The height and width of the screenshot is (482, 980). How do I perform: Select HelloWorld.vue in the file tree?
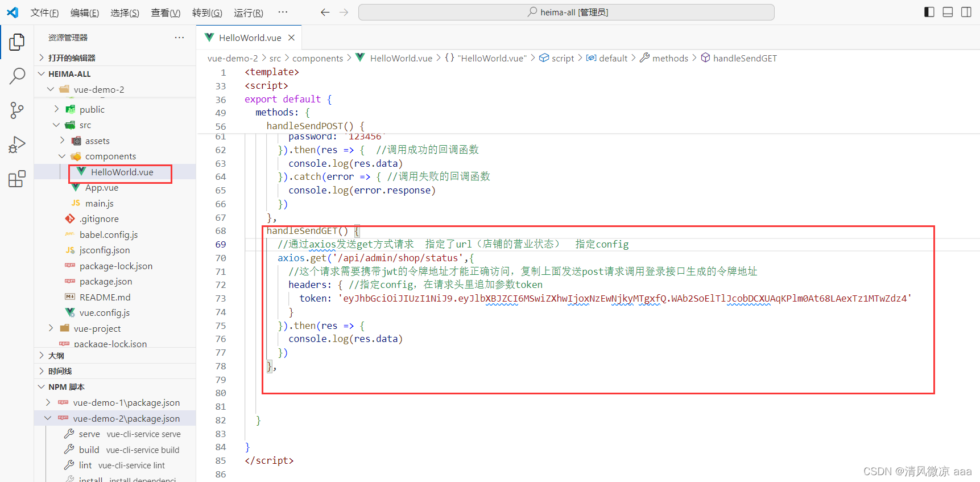[115, 172]
